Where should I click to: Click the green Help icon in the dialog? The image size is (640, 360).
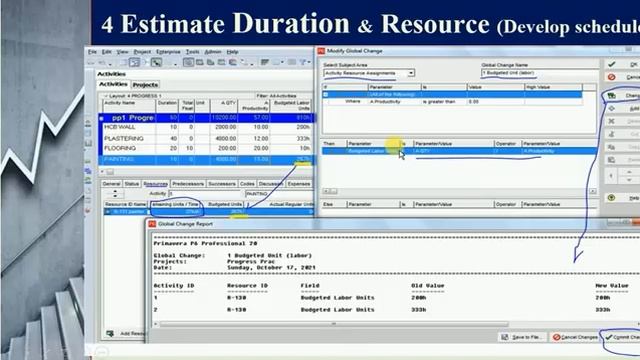(611, 198)
